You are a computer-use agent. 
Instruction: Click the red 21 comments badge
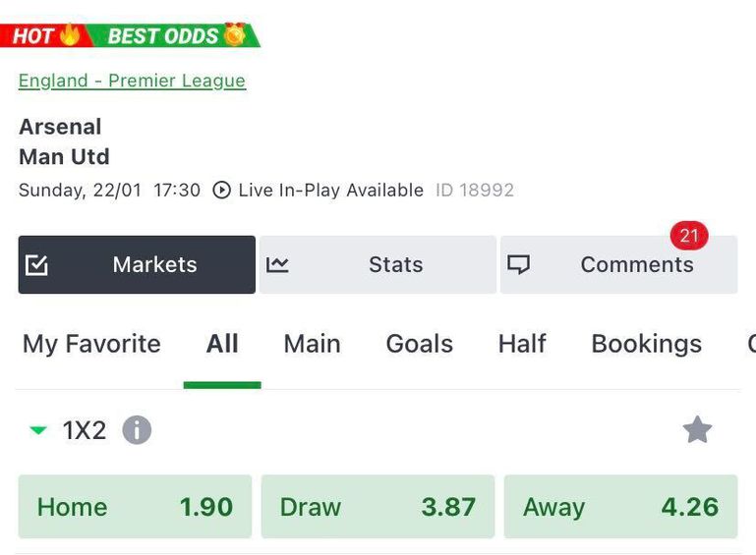pyautogui.click(x=689, y=236)
